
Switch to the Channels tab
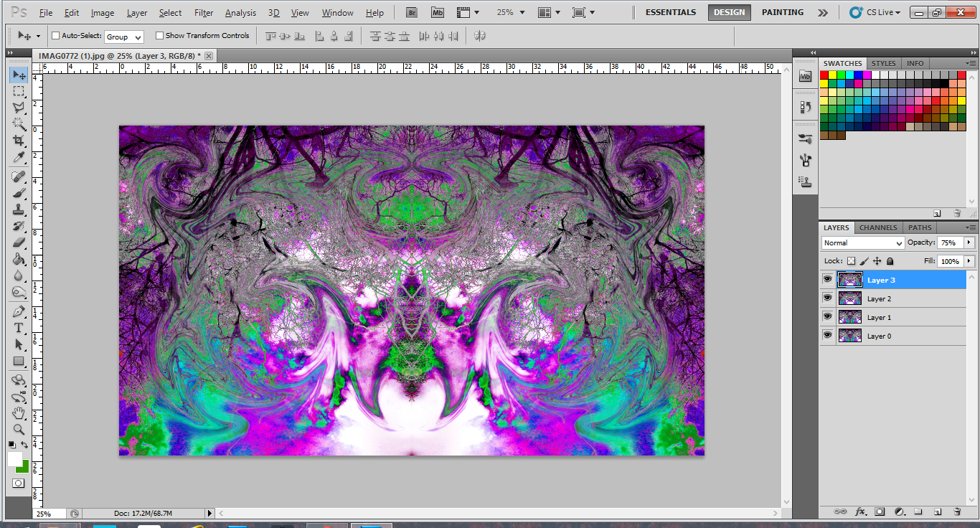[878, 227]
